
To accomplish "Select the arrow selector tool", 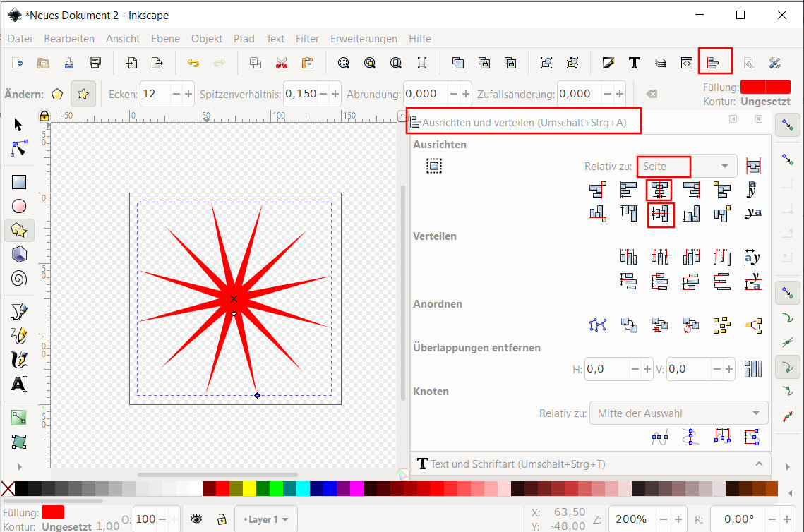I will click(18, 125).
